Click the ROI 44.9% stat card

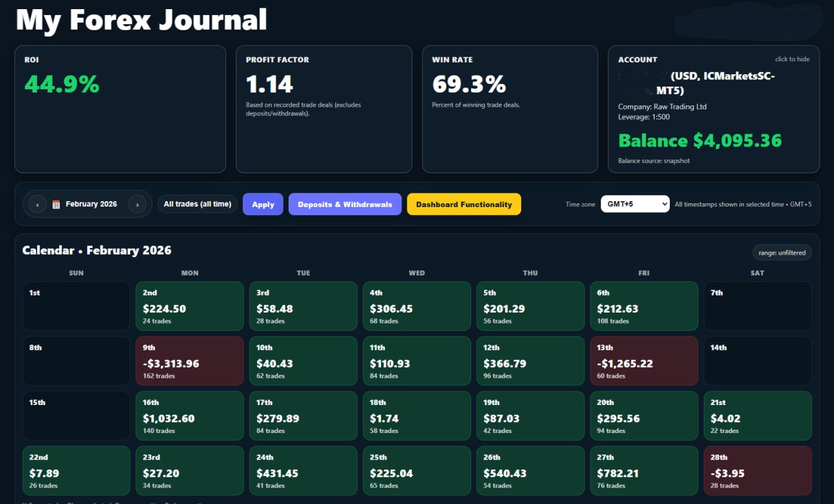click(x=120, y=109)
